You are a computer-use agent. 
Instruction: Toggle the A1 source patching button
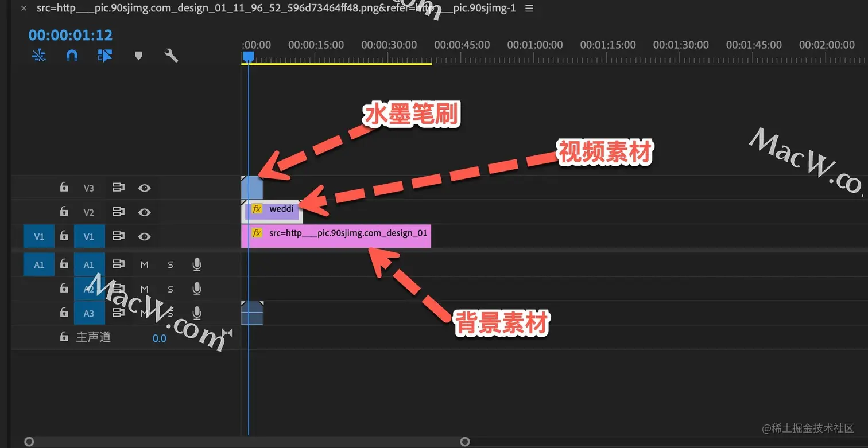tap(39, 264)
